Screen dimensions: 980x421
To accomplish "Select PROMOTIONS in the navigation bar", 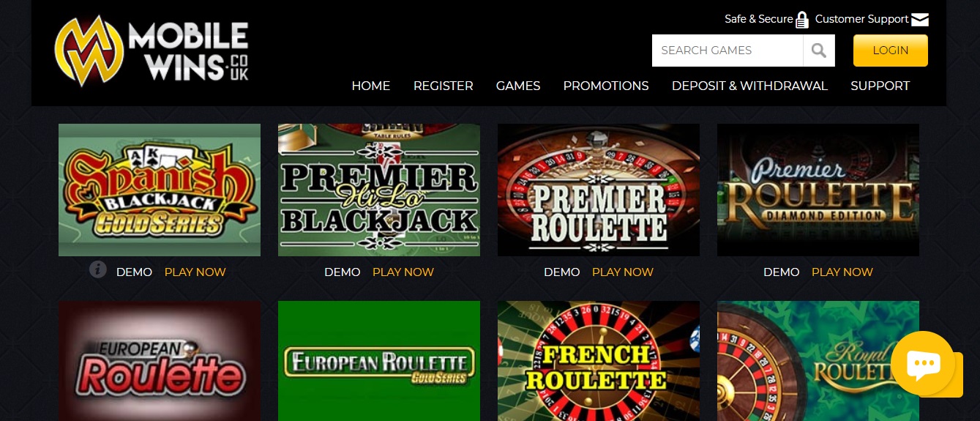I will [606, 86].
